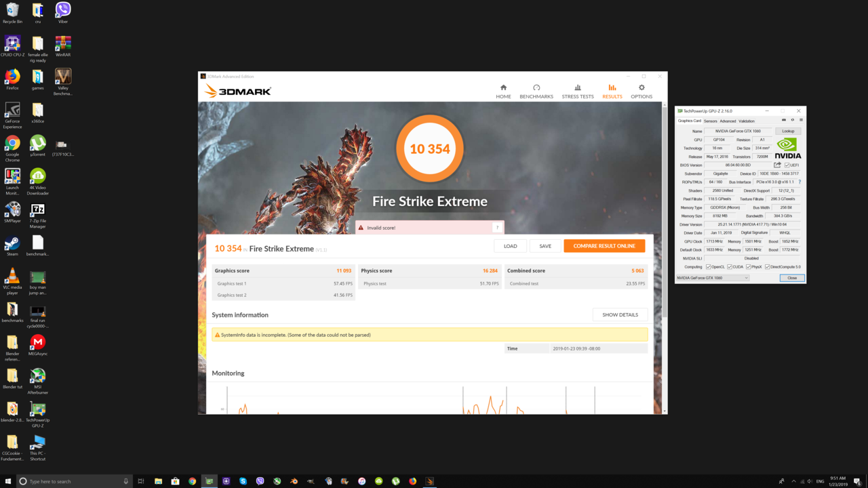Open the GPU selection dropdown in GPU-Z
Viewport: 868px width, 488px height.
tap(713, 278)
